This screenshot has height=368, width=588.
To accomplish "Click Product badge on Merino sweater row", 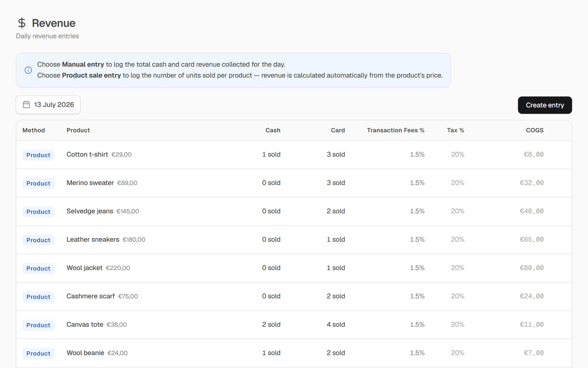I will tap(39, 184).
